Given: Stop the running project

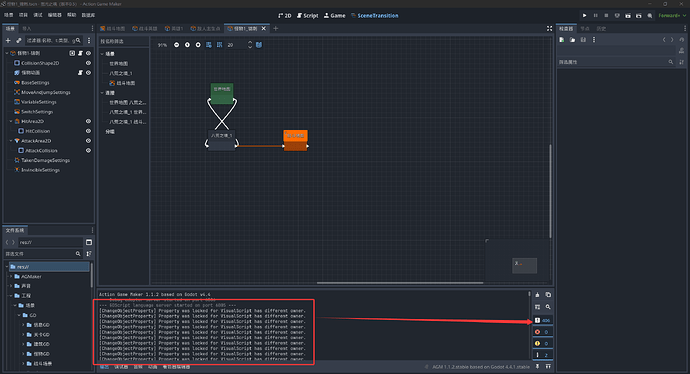Looking at the screenshot, I should pyautogui.click(x=606, y=15).
